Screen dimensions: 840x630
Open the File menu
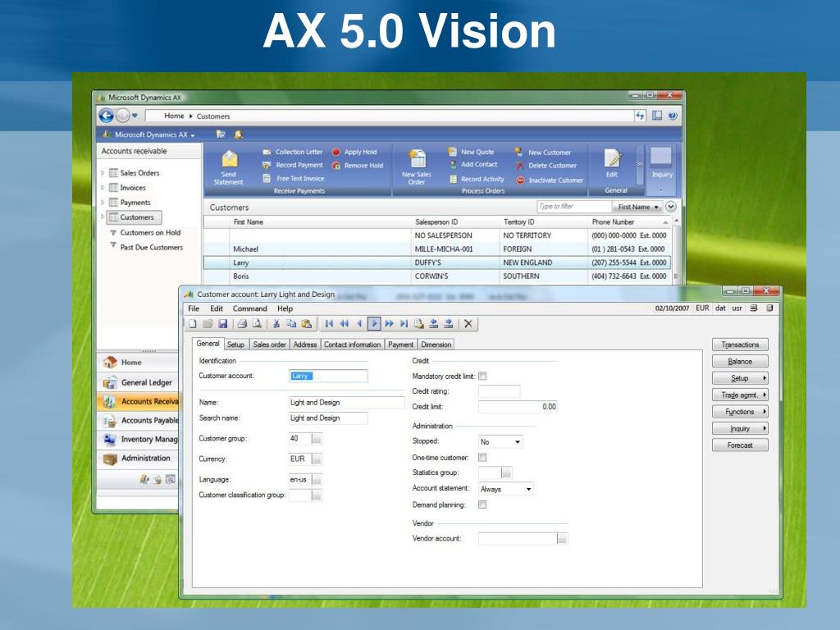pos(194,308)
